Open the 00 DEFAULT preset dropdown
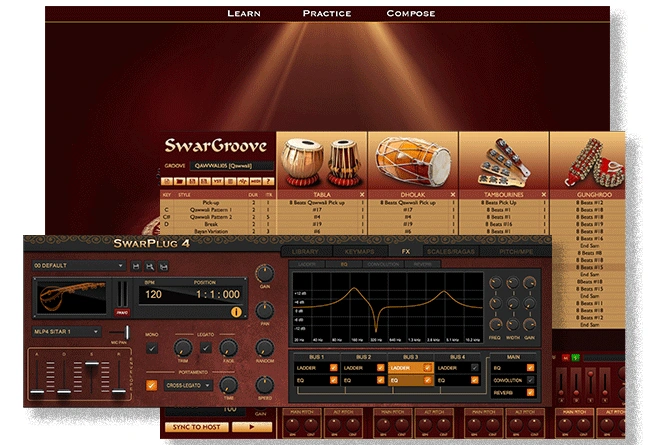668x445 pixels. 78,266
